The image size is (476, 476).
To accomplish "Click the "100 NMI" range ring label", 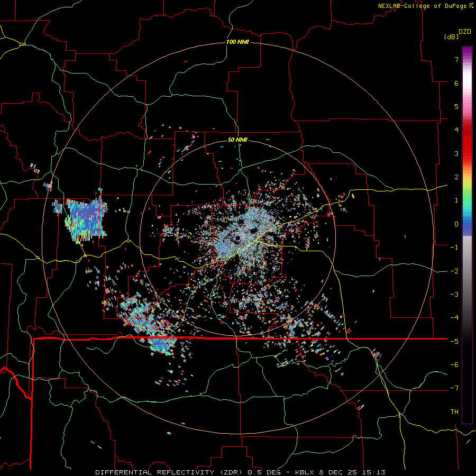I will pyautogui.click(x=237, y=42).
